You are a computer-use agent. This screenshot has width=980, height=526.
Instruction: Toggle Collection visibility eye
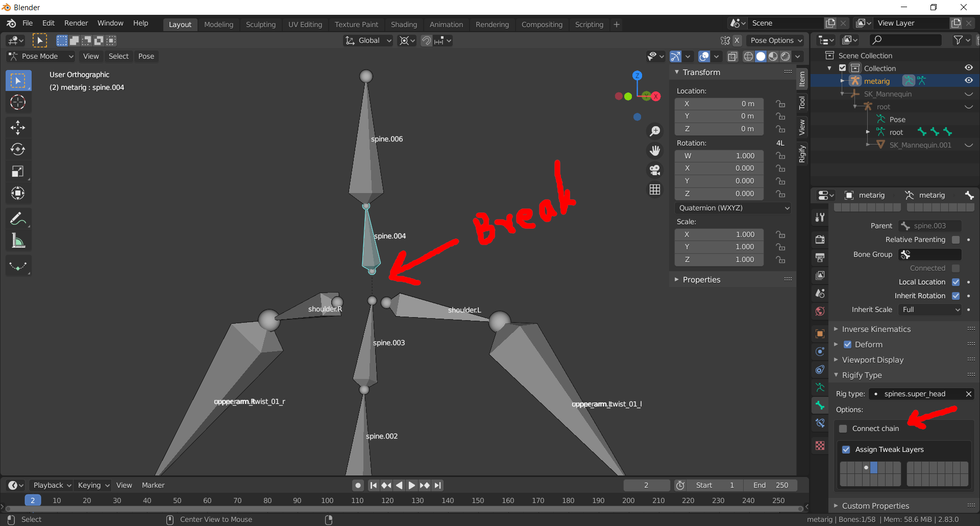click(968, 68)
